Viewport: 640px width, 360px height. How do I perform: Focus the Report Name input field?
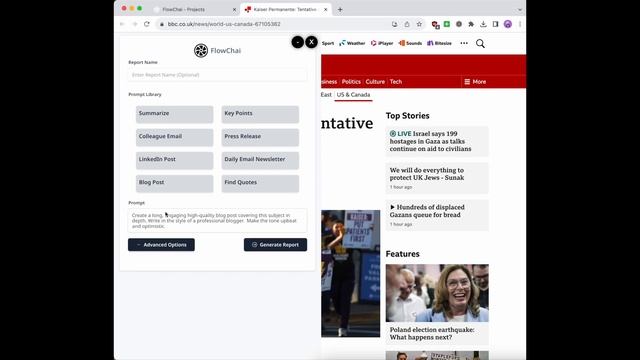(x=217, y=75)
